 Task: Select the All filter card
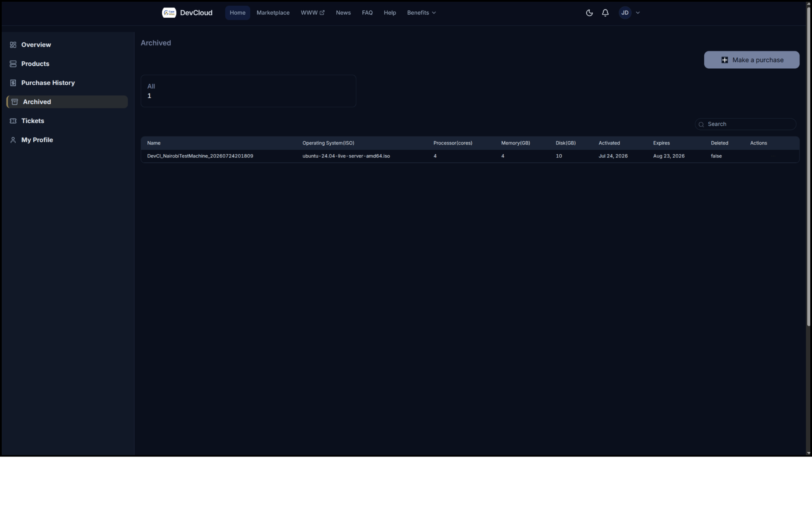248,91
